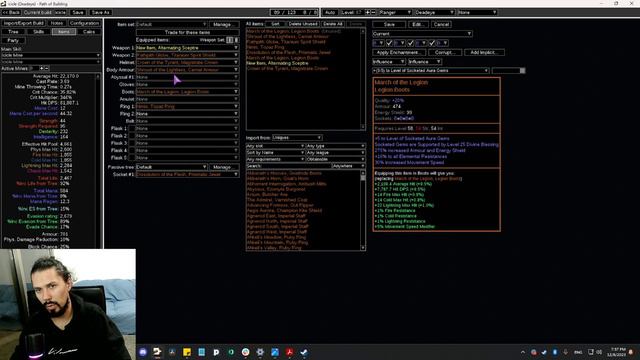Click Import/Export Build button
This screenshot has height=360, width=640.
[x=24, y=23]
